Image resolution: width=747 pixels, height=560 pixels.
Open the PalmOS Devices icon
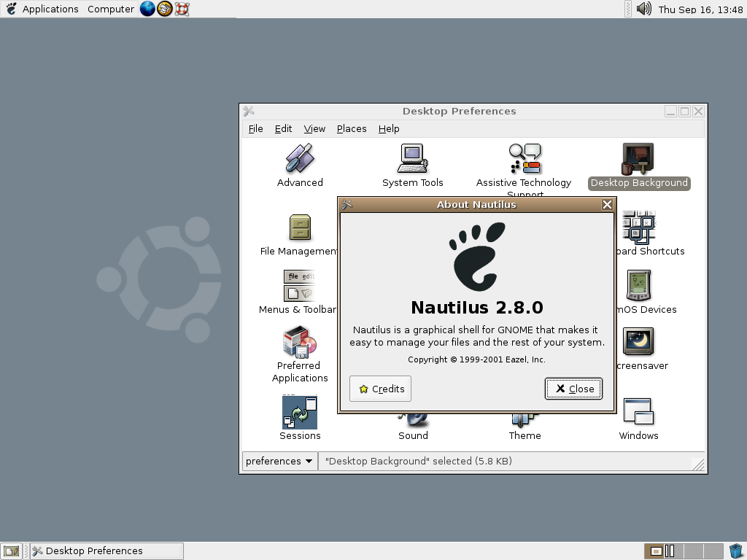point(638,285)
